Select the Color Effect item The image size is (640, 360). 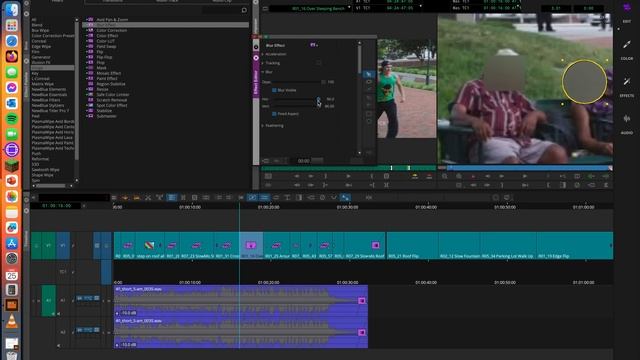click(107, 36)
